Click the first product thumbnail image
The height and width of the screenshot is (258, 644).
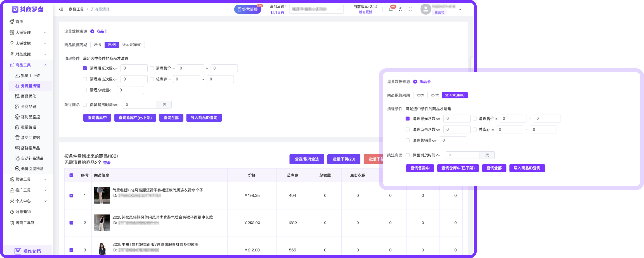[102, 195]
